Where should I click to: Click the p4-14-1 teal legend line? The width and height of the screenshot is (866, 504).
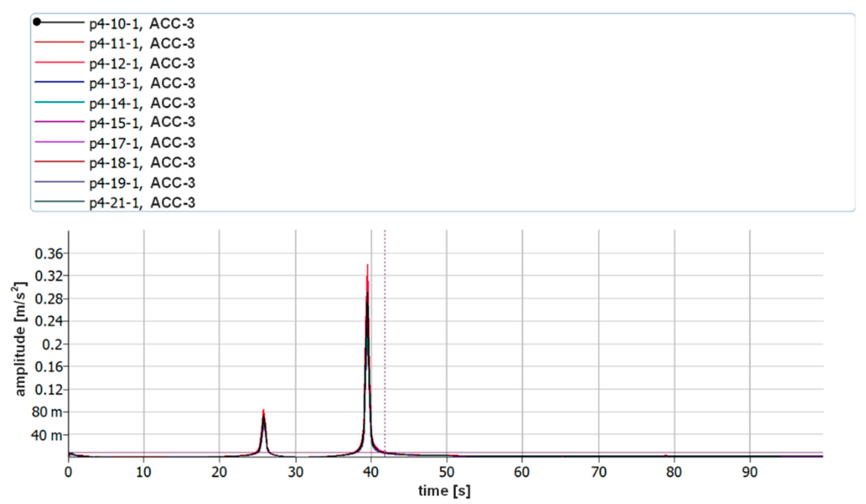pyautogui.click(x=60, y=102)
